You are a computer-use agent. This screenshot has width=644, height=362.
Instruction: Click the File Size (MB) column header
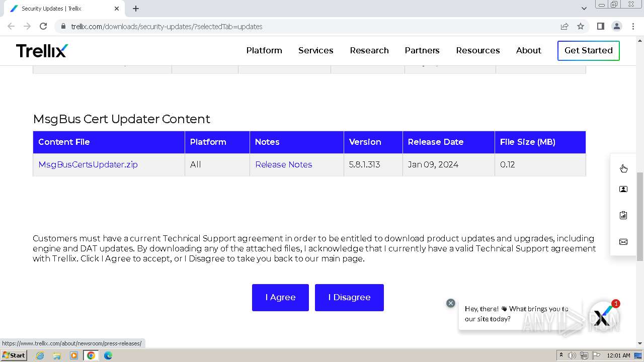pyautogui.click(x=540, y=142)
